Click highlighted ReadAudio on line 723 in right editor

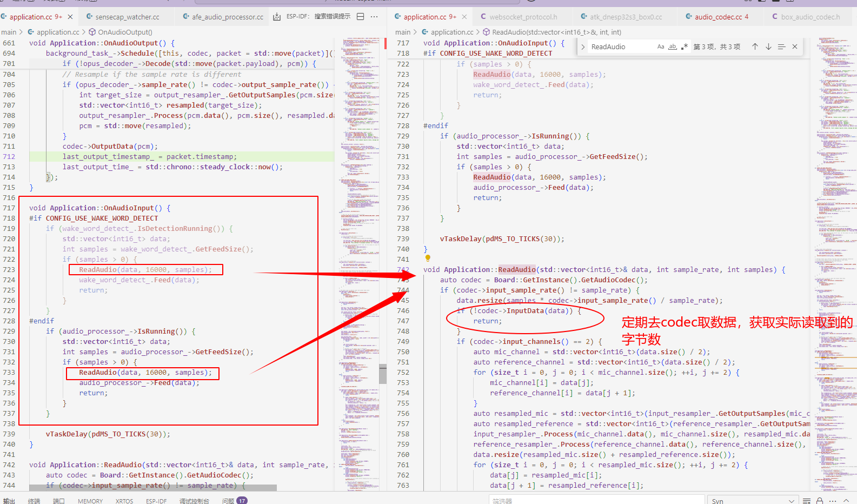click(491, 74)
